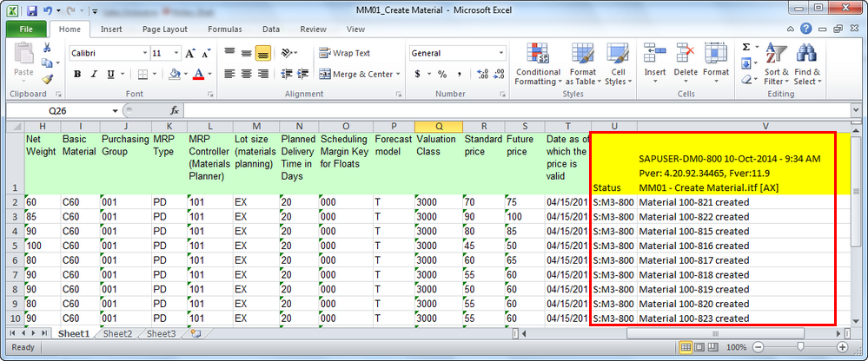This screenshot has height=361, width=868.
Task: Toggle Italic formatting
Action: [x=96, y=75]
